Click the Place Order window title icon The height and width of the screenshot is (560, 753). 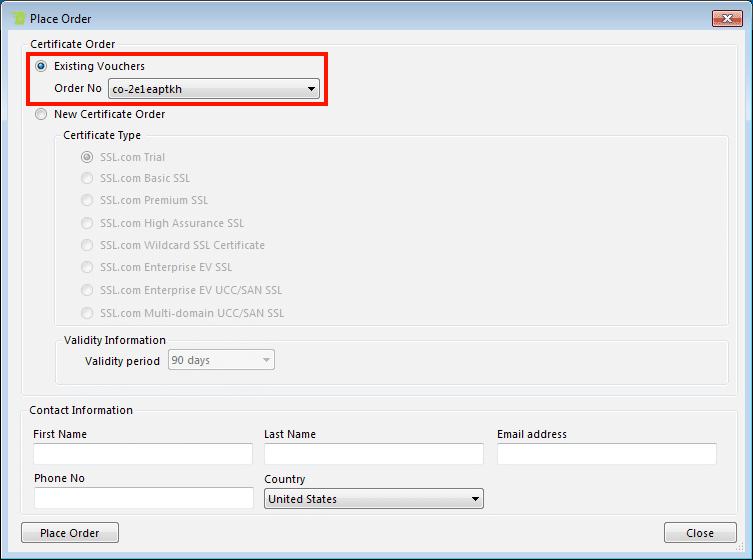pyautogui.click(x=19, y=18)
